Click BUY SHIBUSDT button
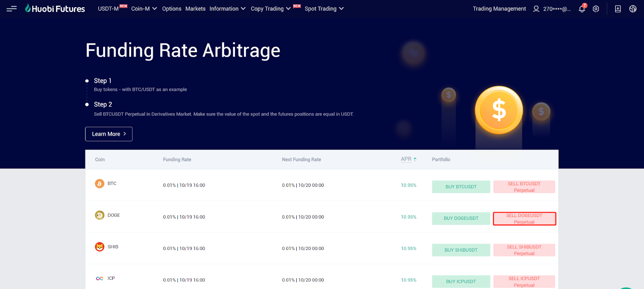 pos(461,250)
